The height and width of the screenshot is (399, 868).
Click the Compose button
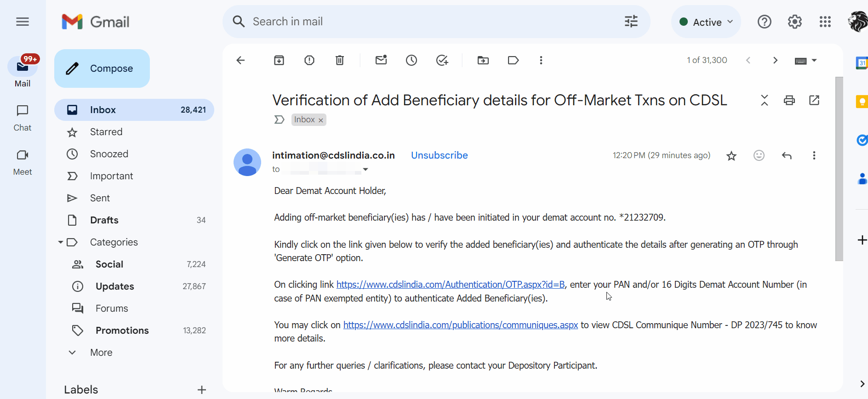102,68
